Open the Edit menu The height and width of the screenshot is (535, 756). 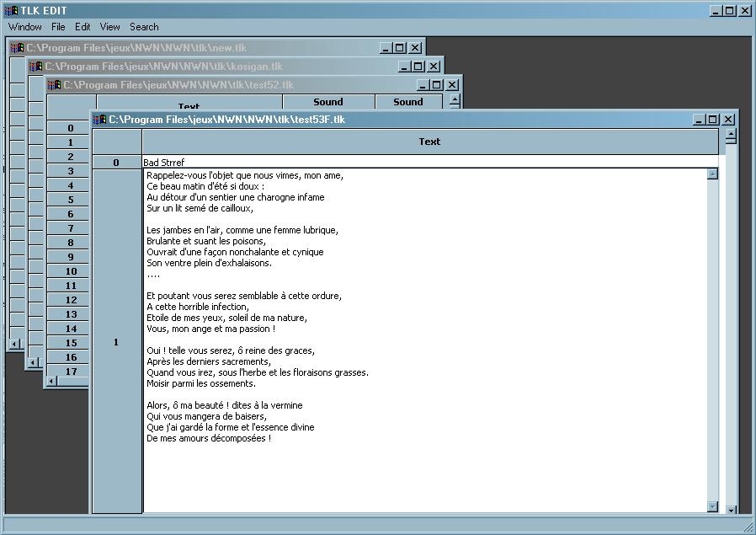83,27
